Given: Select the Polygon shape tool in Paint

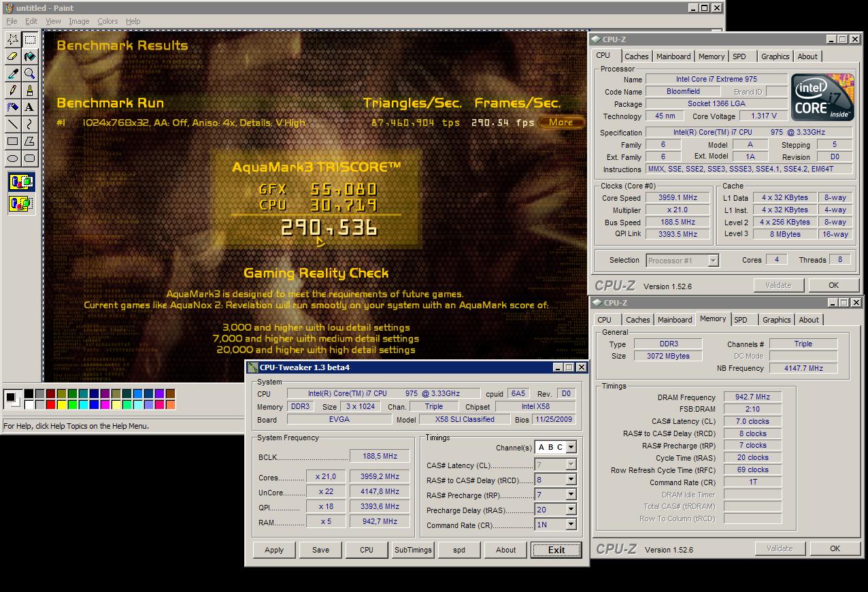Looking at the screenshot, I should coord(30,142).
